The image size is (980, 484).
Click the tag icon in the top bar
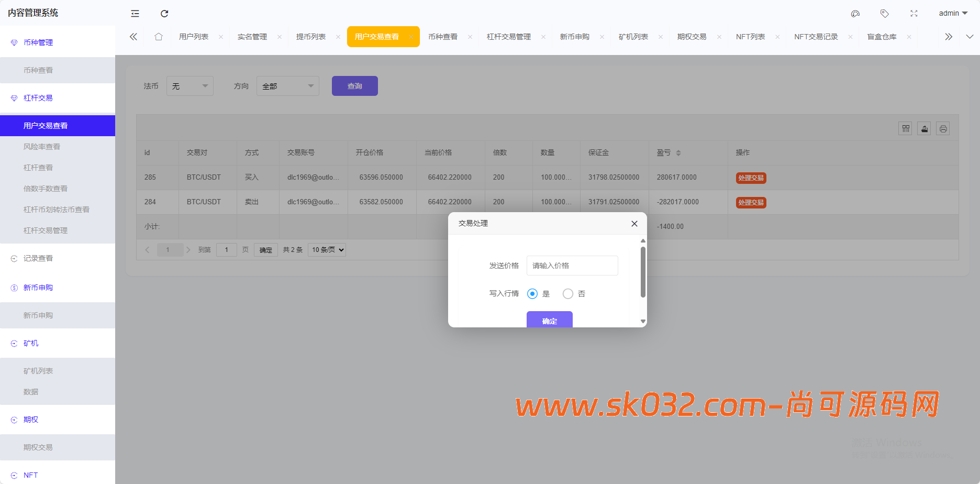coord(884,13)
